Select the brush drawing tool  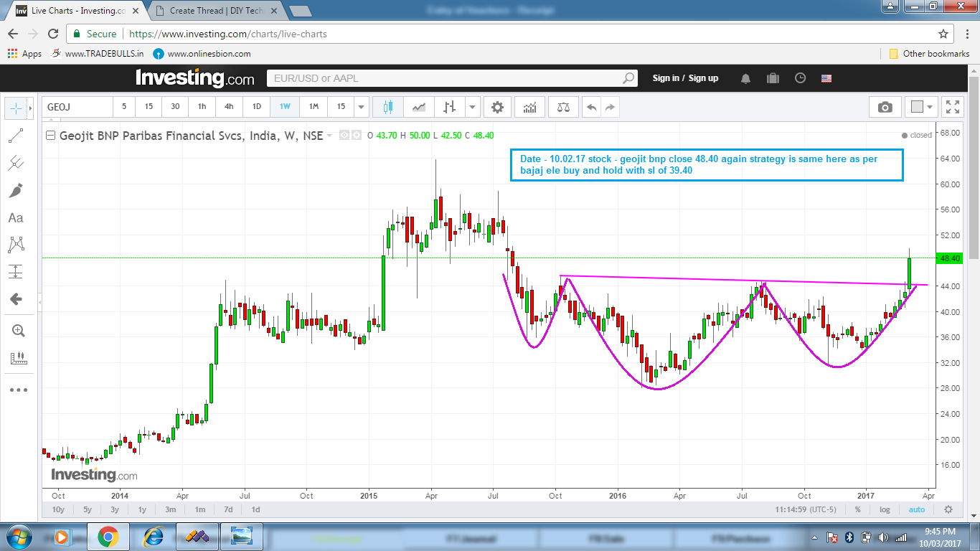16,190
